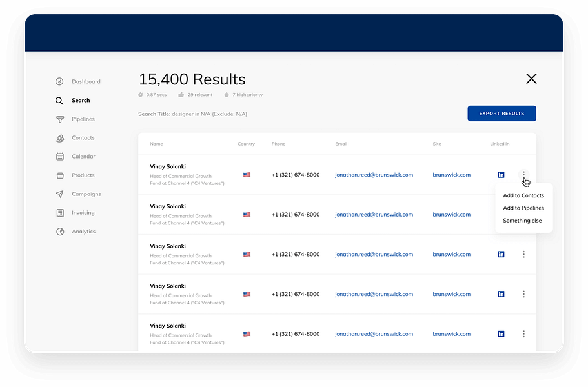Visit brunswick.com link in third row

(452, 254)
